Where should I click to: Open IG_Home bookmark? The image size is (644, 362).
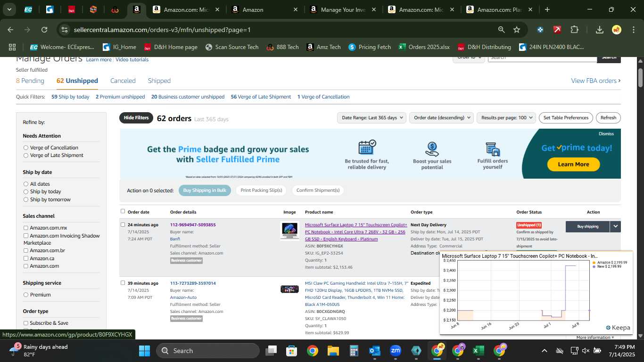click(119, 47)
